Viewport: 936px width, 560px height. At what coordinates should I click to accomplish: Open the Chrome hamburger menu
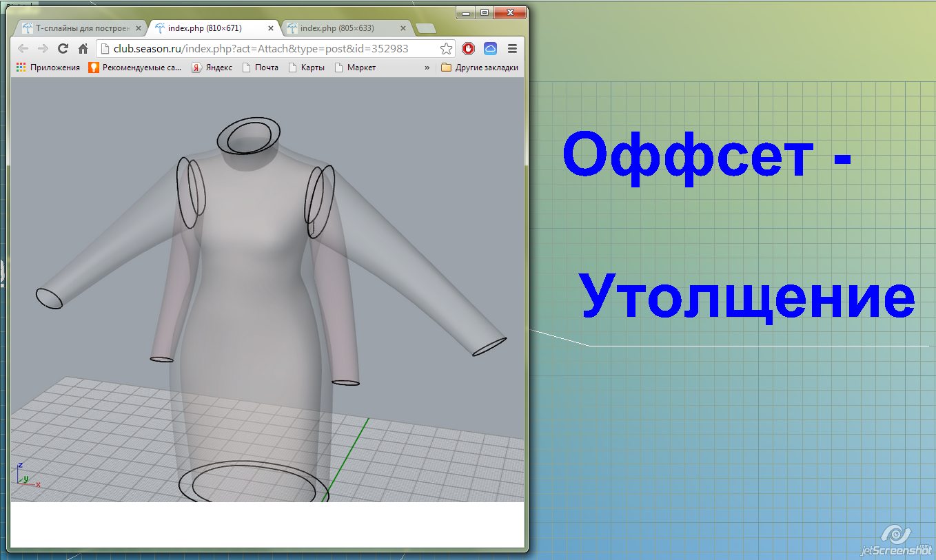[512, 49]
